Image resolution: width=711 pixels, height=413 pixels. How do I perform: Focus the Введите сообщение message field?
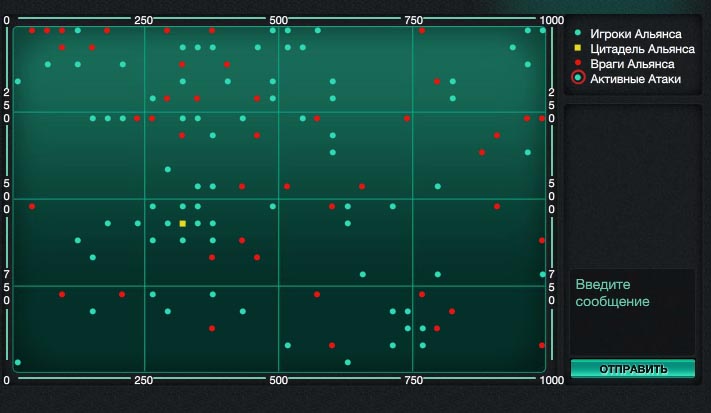pyautogui.click(x=632, y=312)
